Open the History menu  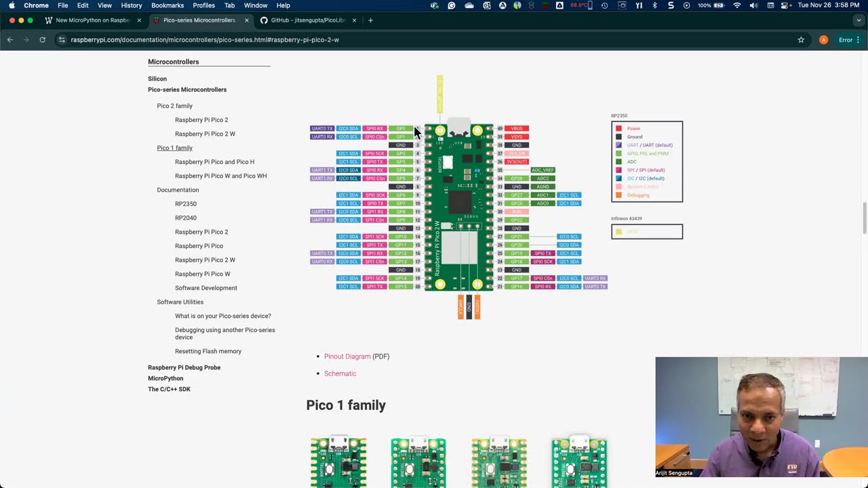click(x=132, y=5)
